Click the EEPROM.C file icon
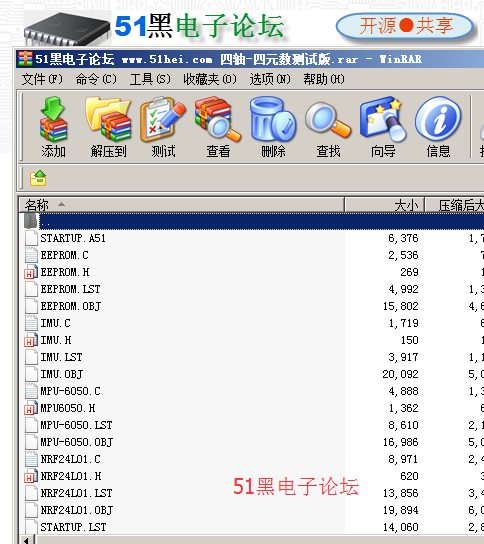Screen dimensions: 484x544 [x=31, y=255]
